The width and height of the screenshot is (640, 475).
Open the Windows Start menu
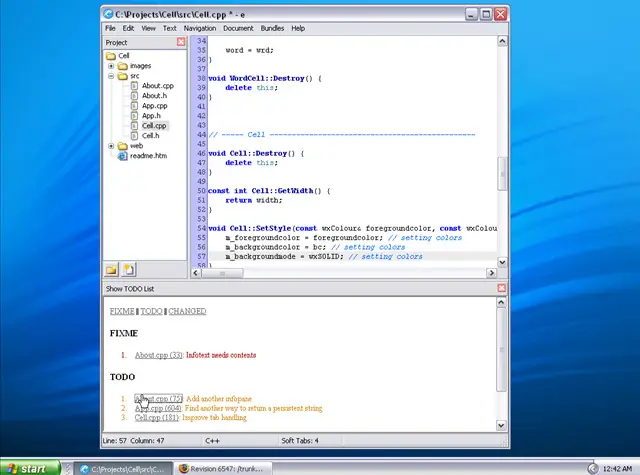(30, 468)
